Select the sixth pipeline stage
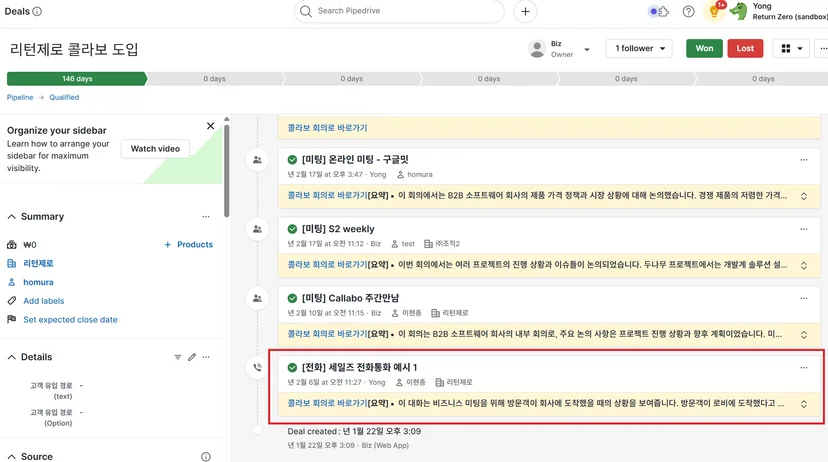 click(763, 79)
